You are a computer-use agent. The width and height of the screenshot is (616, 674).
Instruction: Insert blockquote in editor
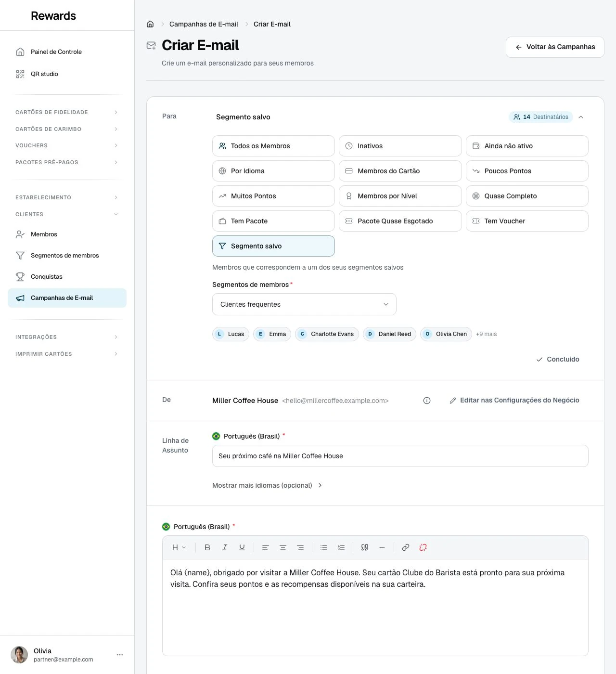(x=365, y=547)
